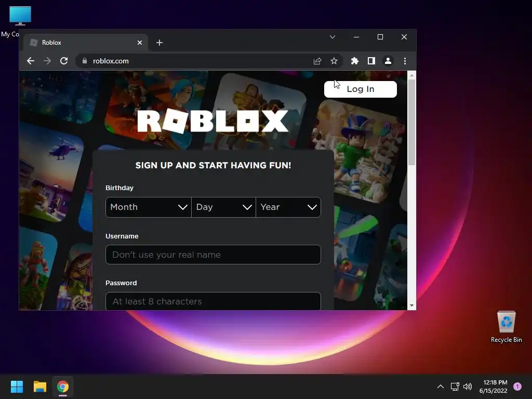
Task: Click the page scrollbar thumb
Action: (411, 123)
